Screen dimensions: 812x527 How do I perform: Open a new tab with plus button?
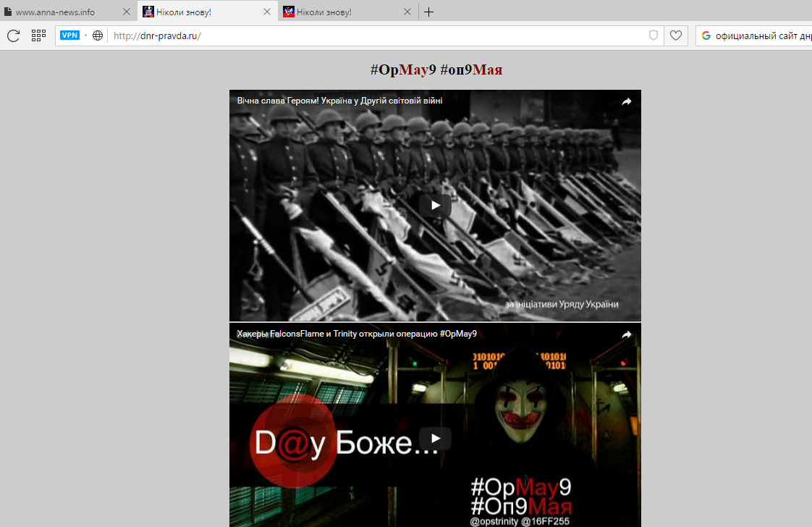coord(428,12)
